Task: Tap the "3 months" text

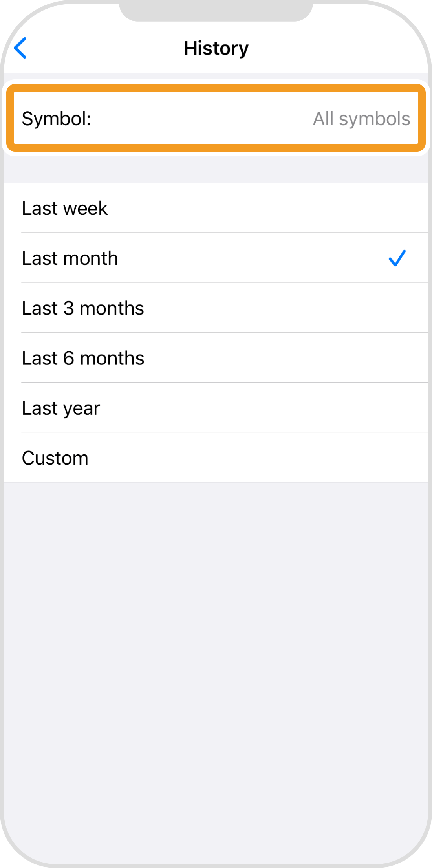Action: pos(104,308)
